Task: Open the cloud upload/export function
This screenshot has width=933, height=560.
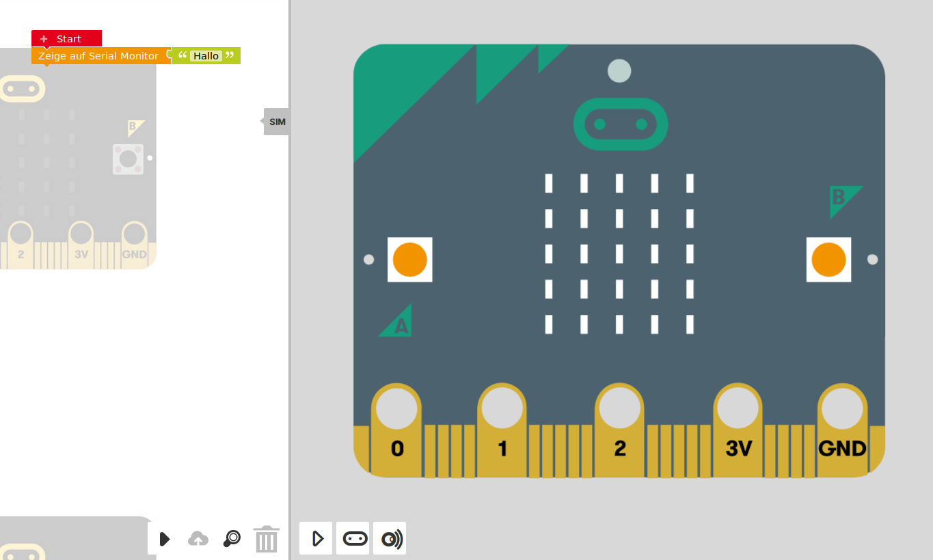Action: (x=198, y=539)
